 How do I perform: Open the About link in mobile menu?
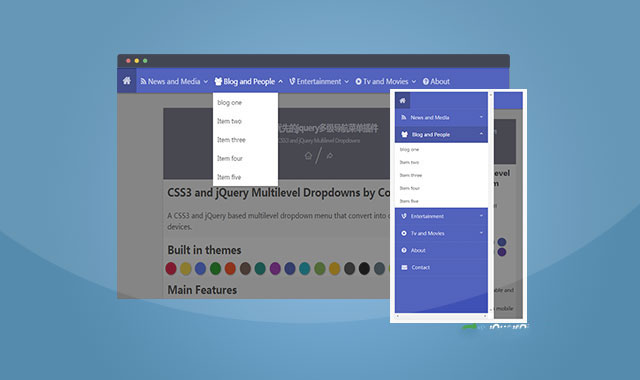pyautogui.click(x=418, y=250)
